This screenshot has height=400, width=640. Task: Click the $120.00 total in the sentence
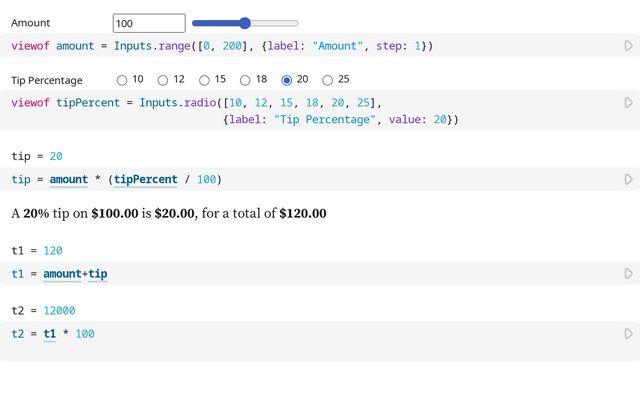[x=303, y=213]
